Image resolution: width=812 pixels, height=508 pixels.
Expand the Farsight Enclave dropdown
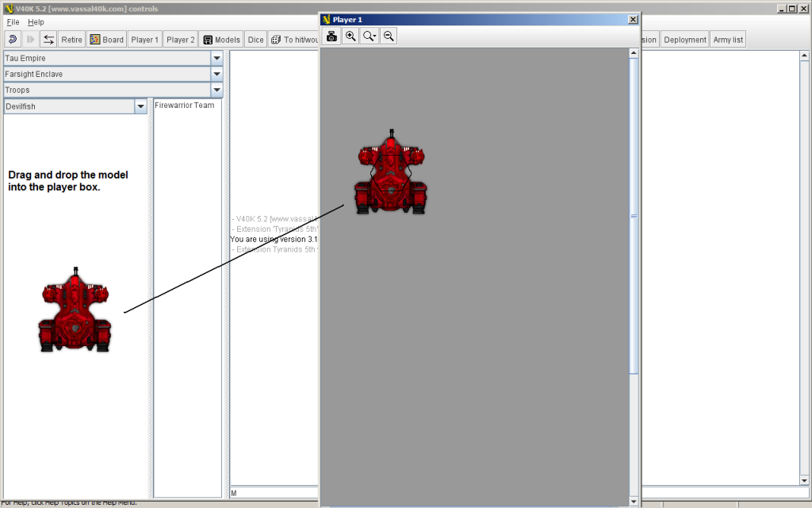coord(217,74)
